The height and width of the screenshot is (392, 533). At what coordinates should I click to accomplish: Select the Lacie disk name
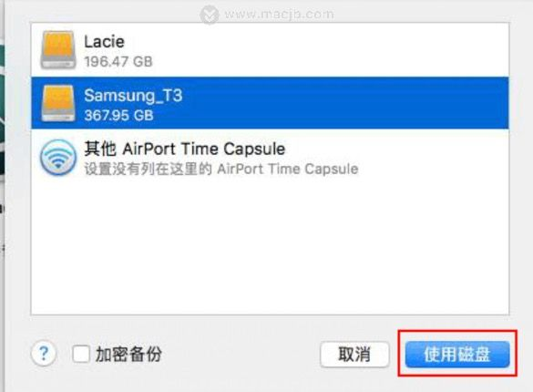pyautogui.click(x=104, y=42)
